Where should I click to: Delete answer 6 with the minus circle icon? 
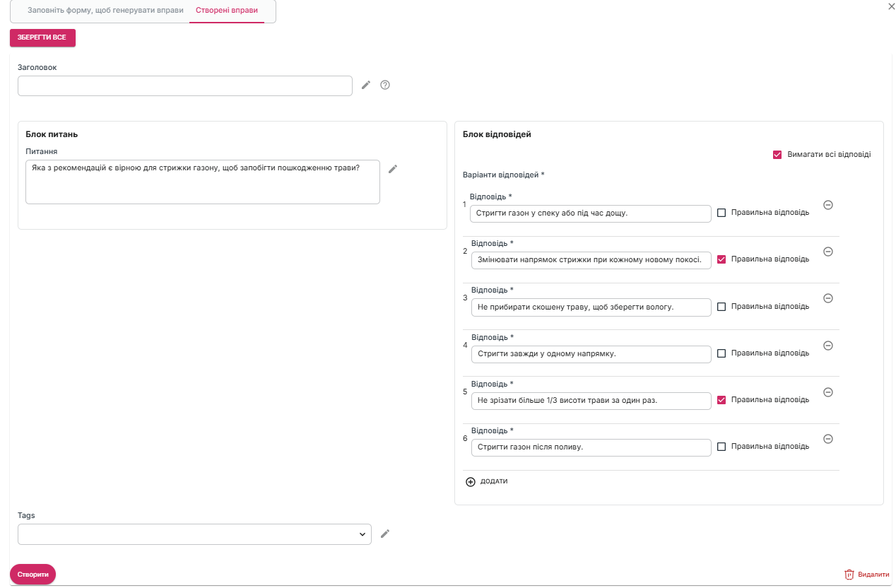tap(828, 439)
